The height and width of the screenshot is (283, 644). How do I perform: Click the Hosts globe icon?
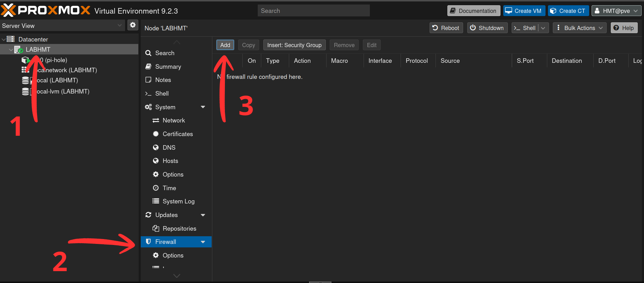tap(156, 161)
